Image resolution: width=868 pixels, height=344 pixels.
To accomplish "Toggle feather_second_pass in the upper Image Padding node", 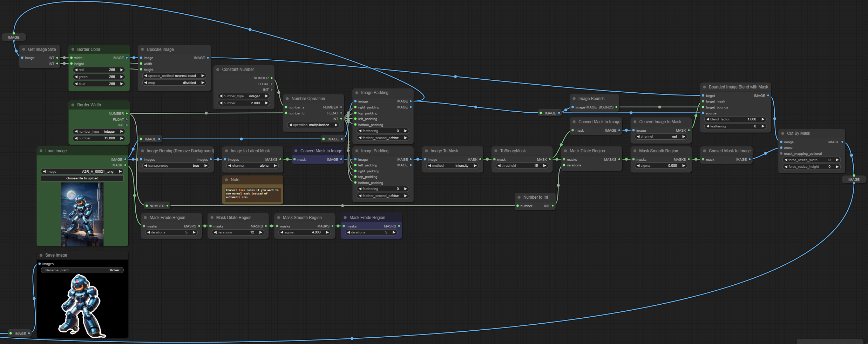I will pos(383,138).
